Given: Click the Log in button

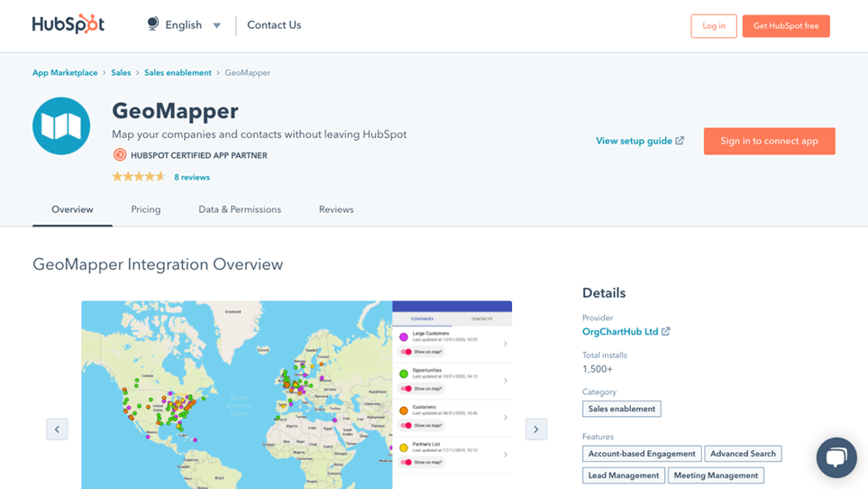Looking at the screenshot, I should click(714, 26).
